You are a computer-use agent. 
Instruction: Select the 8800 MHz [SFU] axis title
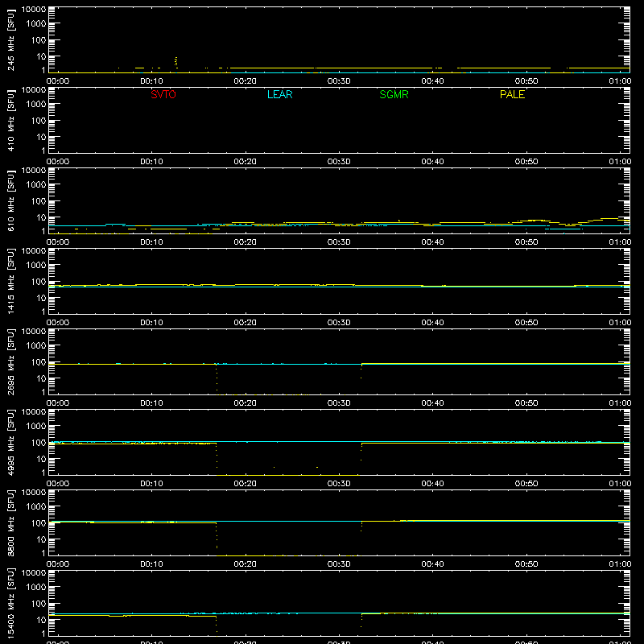point(10,523)
